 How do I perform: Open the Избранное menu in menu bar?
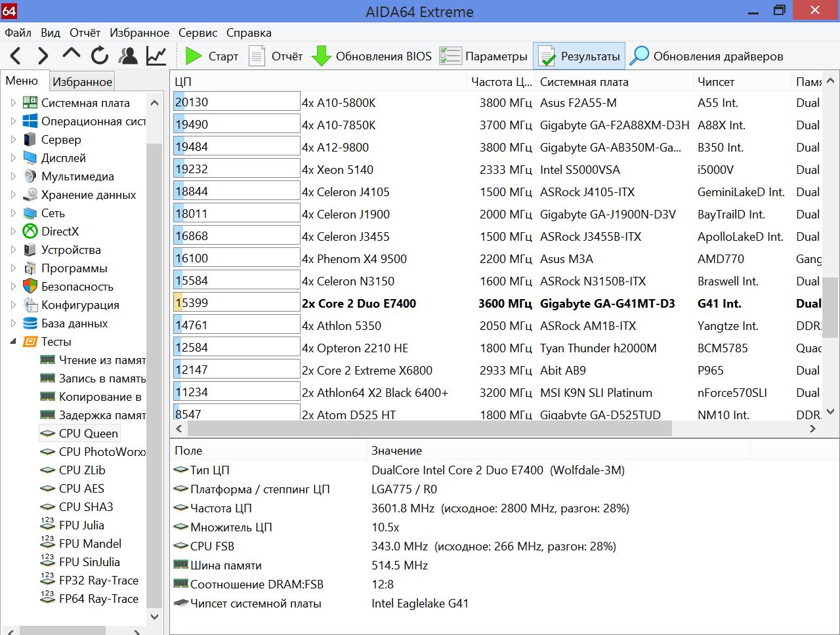[x=139, y=33]
